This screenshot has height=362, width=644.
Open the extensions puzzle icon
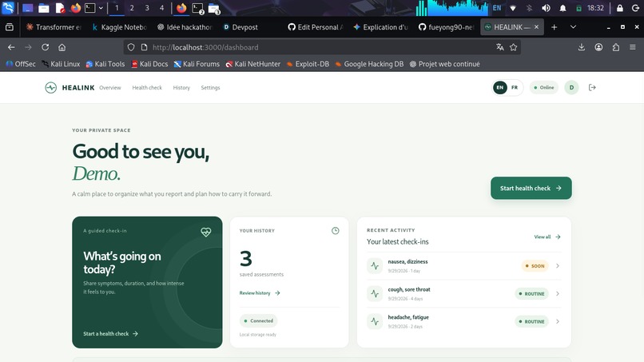pos(616,47)
